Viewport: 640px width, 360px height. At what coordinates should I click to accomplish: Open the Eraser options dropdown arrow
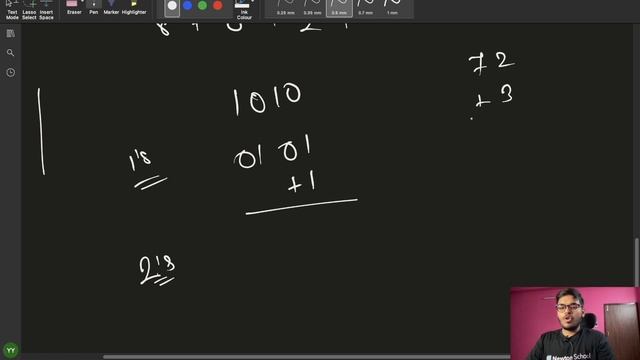tap(83, 2)
